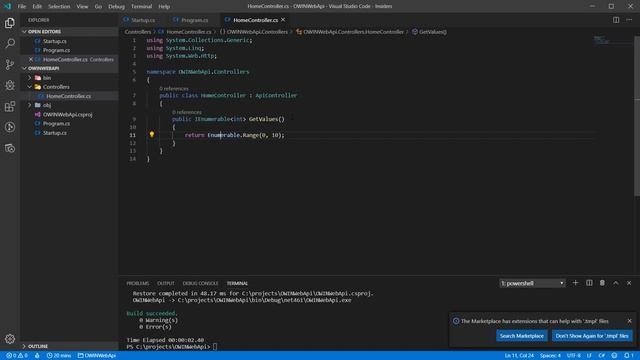Image resolution: width=640 pixels, height=360 pixels.
Task: Click the VS Code logo icon
Action: (7, 6)
